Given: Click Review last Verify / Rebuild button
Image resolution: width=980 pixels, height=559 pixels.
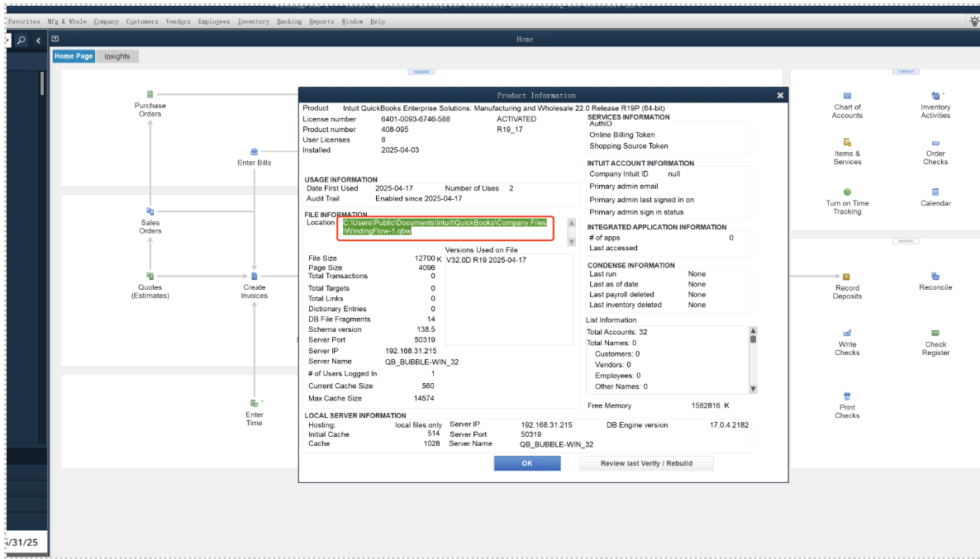Looking at the screenshot, I should (x=646, y=463).
